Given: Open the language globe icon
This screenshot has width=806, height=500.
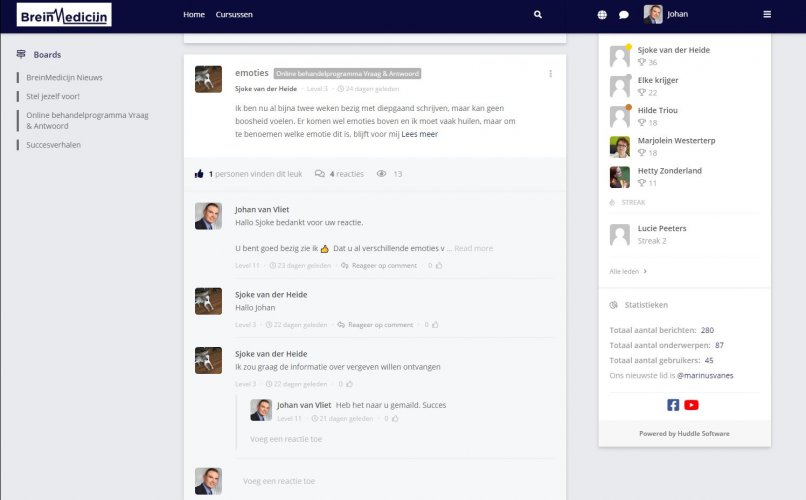Looking at the screenshot, I should point(602,15).
